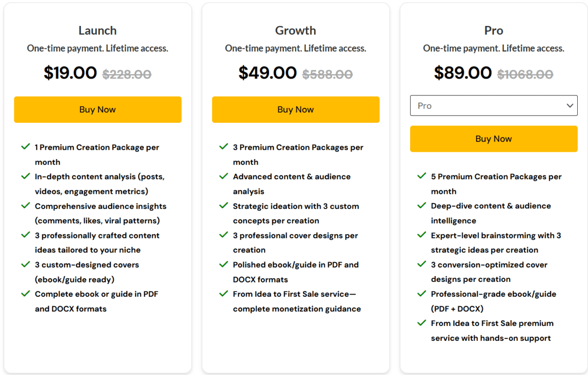The image size is (588, 375).
Task: Click checkmark beside '3 custom-designed covers'
Action: (x=26, y=264)
